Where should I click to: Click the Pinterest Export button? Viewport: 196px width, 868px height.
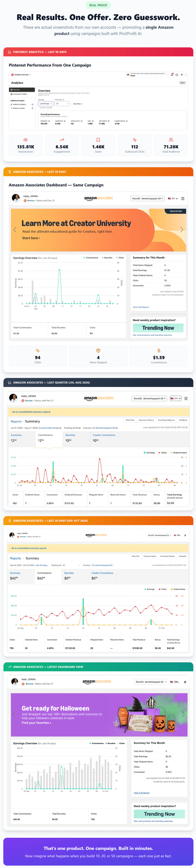point(183,83)
